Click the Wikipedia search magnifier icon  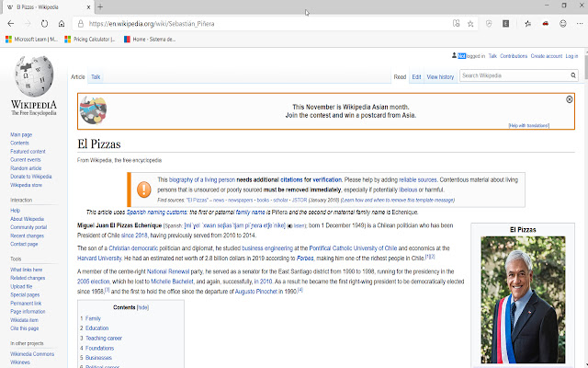[x=573, y=75]
